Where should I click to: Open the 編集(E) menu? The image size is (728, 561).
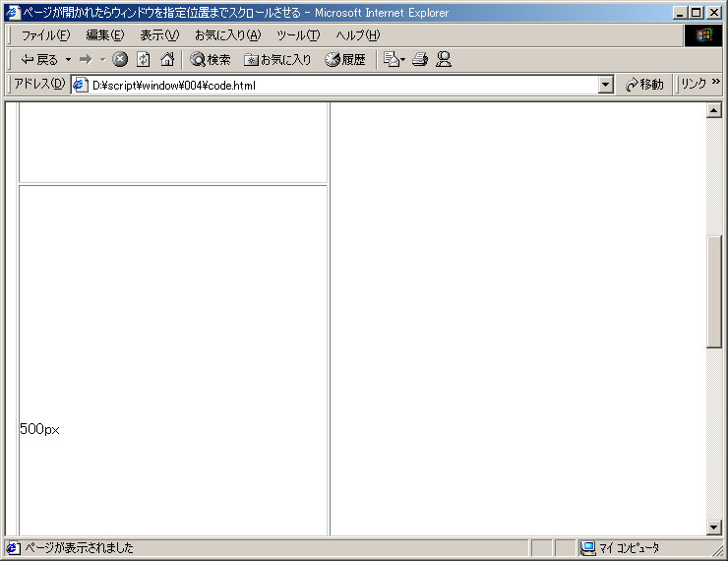pyautogui.click(x=105, y=35)
